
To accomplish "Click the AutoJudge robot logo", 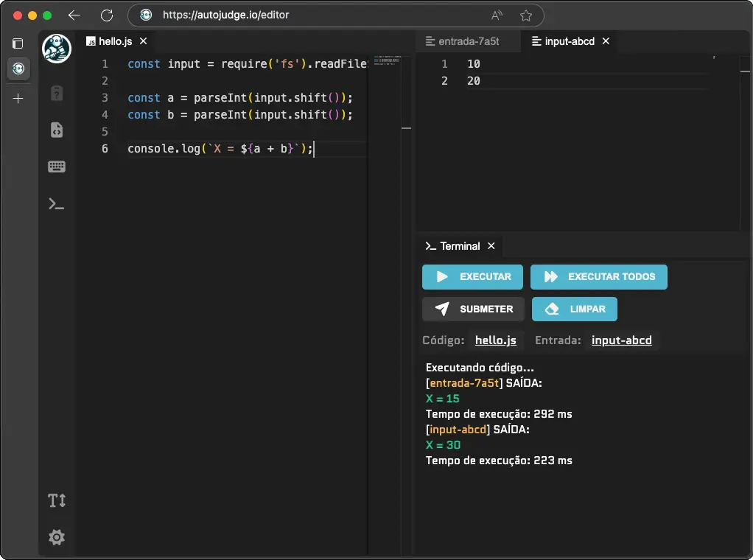I will coord(57,49).
